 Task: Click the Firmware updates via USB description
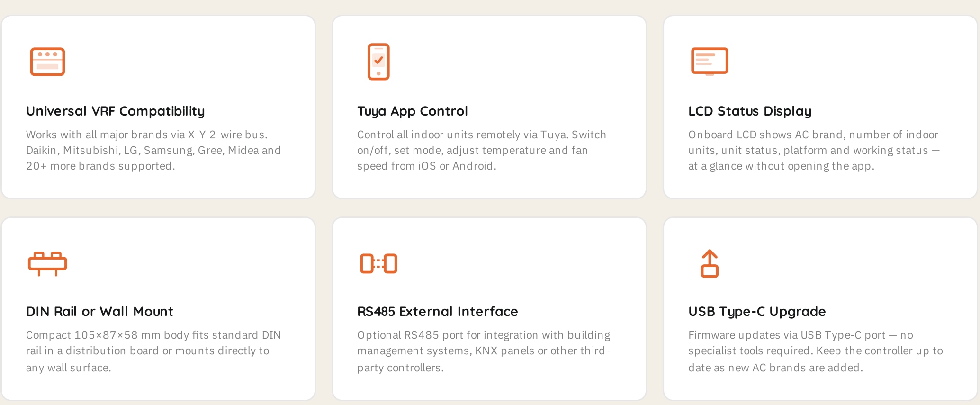816,351
